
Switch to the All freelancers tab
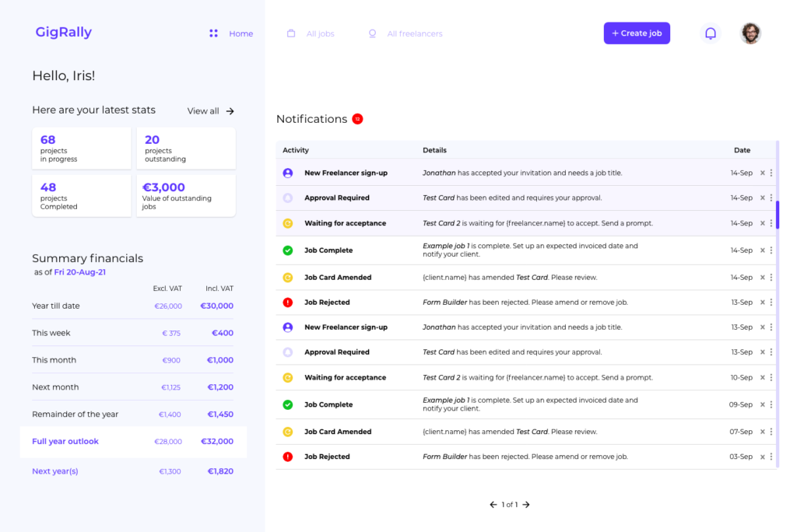click(414, 33)
